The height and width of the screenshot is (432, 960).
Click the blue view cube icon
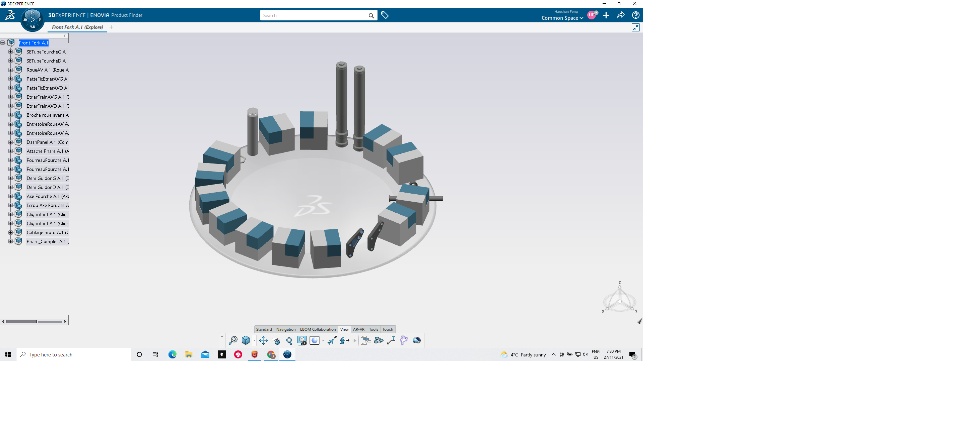(x=246, y=341)
